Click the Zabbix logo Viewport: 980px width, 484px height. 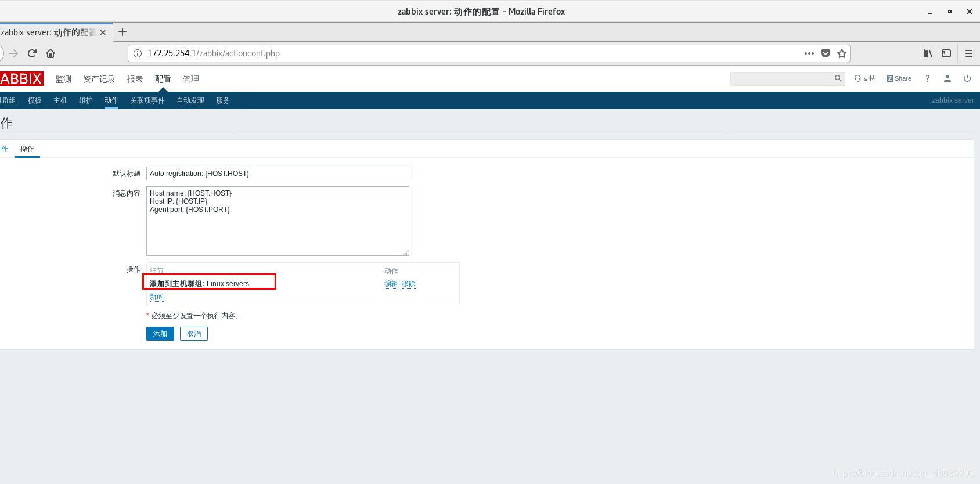[21, 79]
